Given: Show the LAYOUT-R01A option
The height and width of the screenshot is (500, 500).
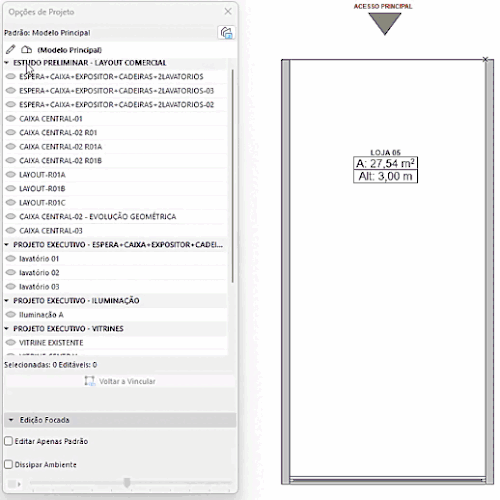Looking at the screenshot, I should coord(11,174).
